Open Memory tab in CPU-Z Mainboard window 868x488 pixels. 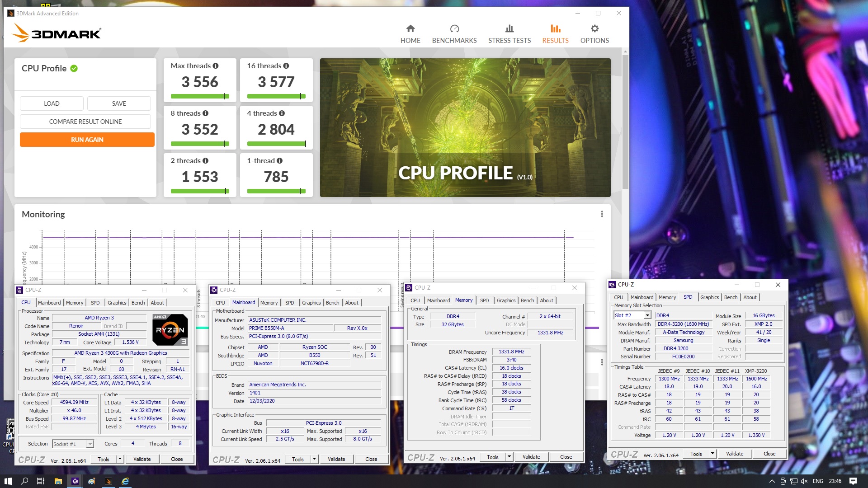coord(269,303)
